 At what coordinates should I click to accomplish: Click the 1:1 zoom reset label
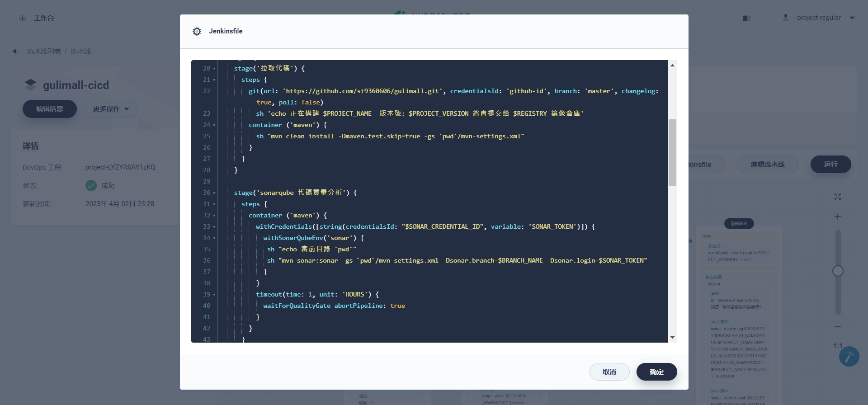[837, 346]
